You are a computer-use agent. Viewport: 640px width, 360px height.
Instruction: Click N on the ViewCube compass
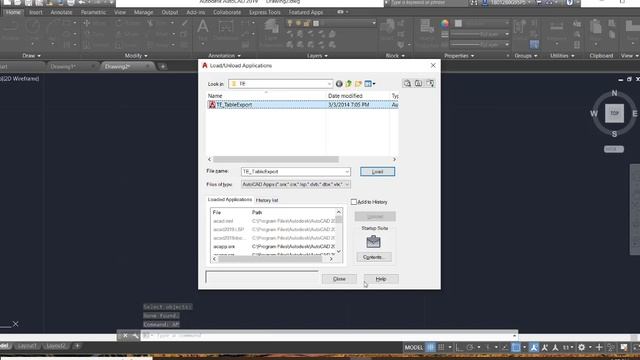pyautogui.click(x=614, y=93)
